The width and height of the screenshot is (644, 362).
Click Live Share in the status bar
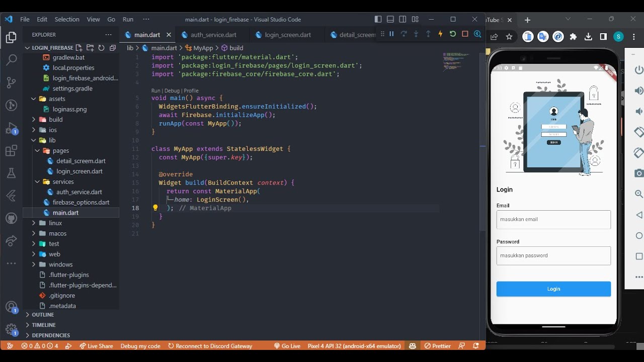coord(96,346)
